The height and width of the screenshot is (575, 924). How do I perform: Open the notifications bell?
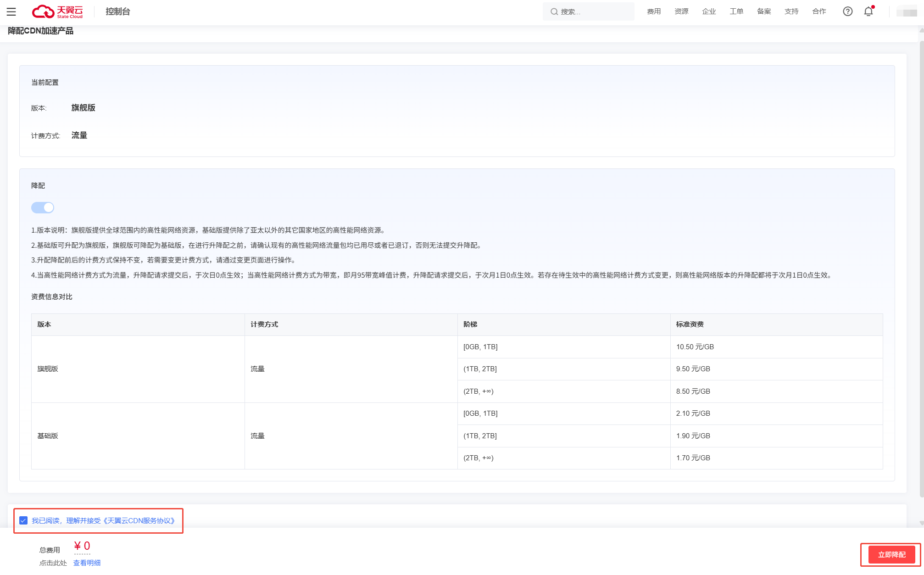[868, 11]
